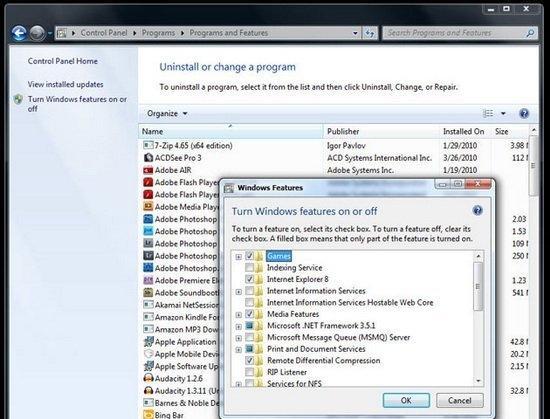The width and height of the screenshot is (550, 419).
Task: Click the Bing Bar program icon
Action: pos(148,415)
